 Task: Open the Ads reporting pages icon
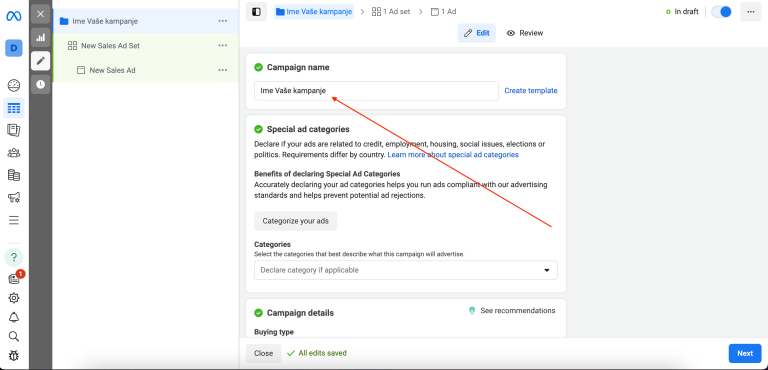click(14, 130)
